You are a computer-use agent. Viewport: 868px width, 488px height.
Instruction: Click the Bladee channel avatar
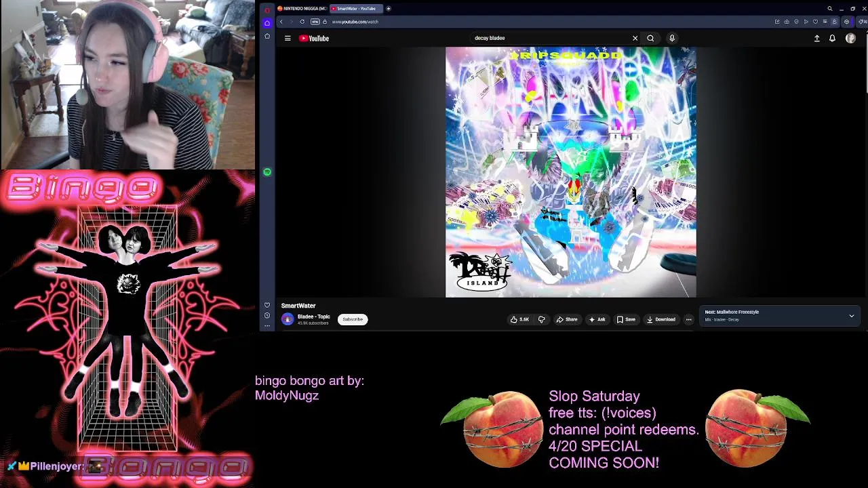pyautogui.click(x=288, y=319)
